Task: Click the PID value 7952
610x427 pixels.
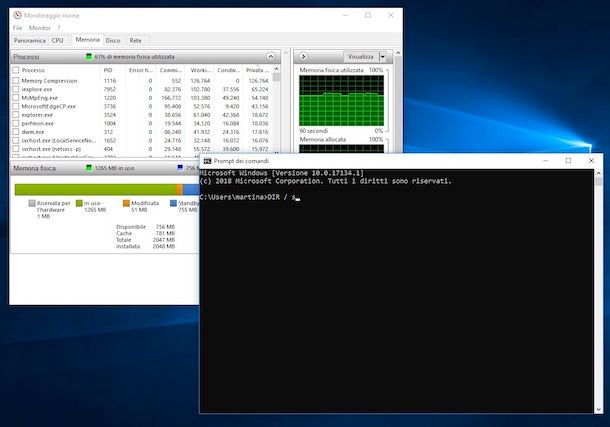Action: (110, 89)
